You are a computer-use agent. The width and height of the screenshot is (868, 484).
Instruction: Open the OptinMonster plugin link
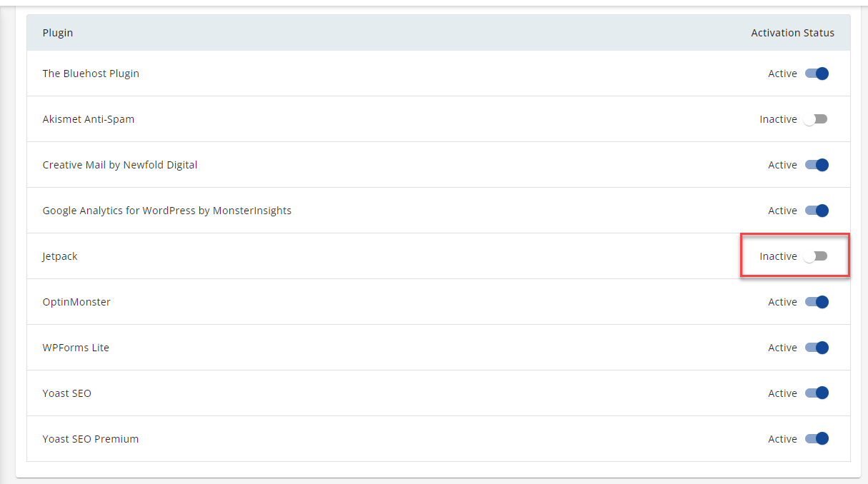point(76,301)
